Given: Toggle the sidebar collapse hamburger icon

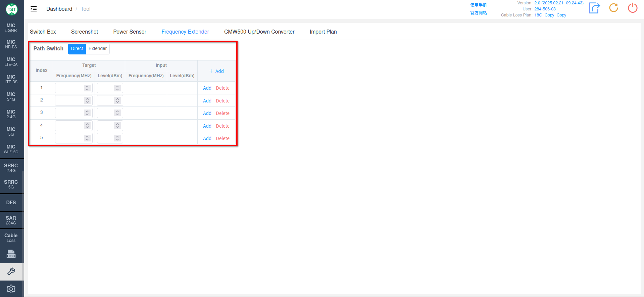Looking at the screenshot, I should [x=34, y=9].
